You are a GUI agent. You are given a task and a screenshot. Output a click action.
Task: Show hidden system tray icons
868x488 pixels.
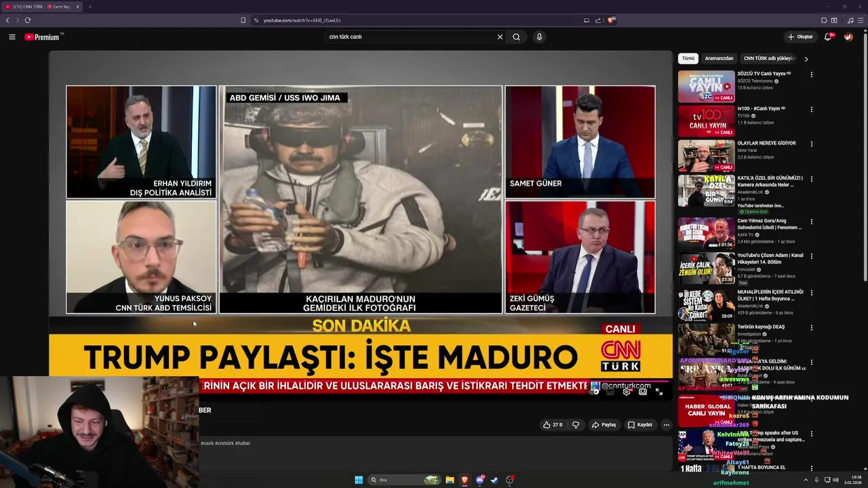(x=806, y=480)
